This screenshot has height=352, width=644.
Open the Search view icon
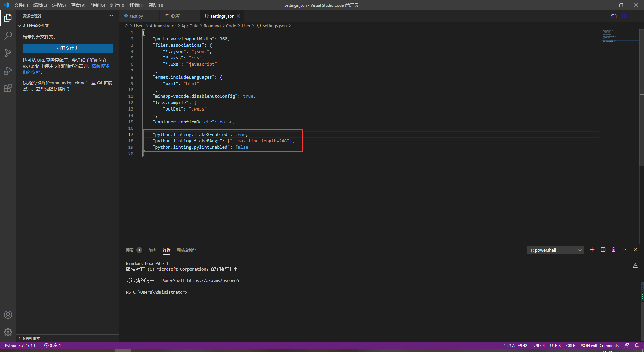click(x=8, y=35)
